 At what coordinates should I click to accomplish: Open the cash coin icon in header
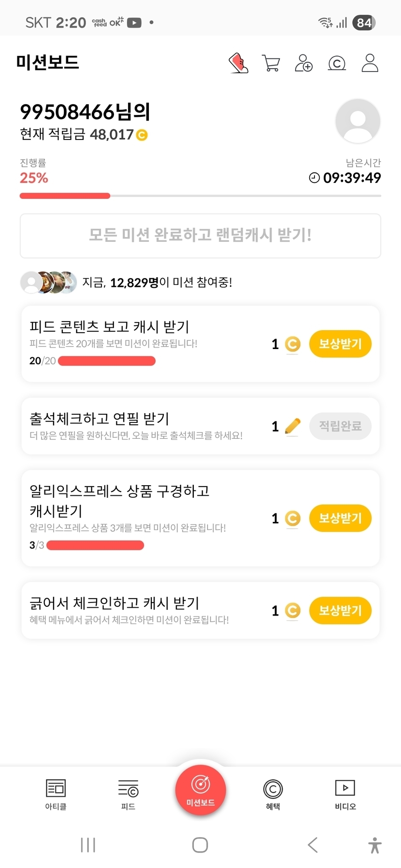click(x=337, y=63)
